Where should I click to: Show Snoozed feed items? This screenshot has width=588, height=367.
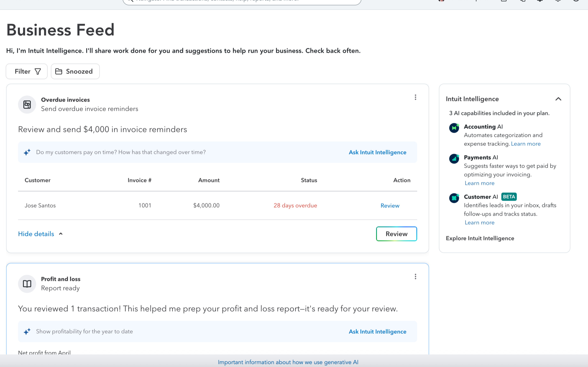(x=75, y=71)
